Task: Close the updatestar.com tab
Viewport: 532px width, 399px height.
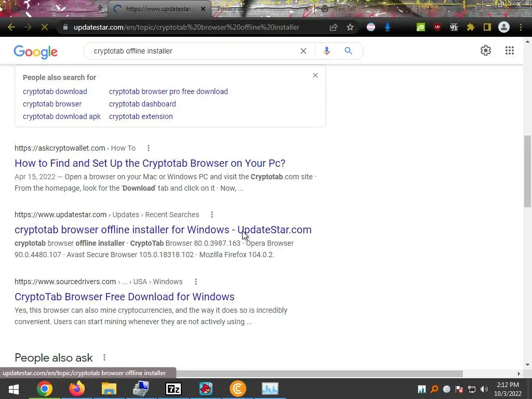Action: [203, 9]
